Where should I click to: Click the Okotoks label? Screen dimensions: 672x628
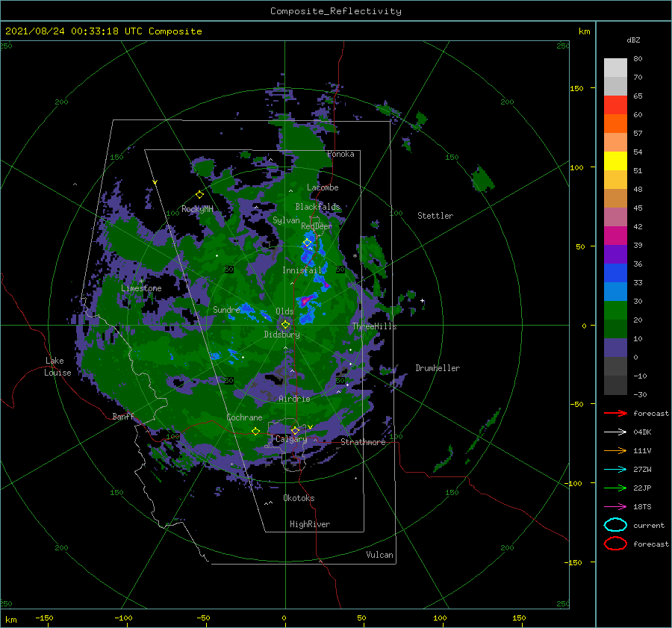299,499
